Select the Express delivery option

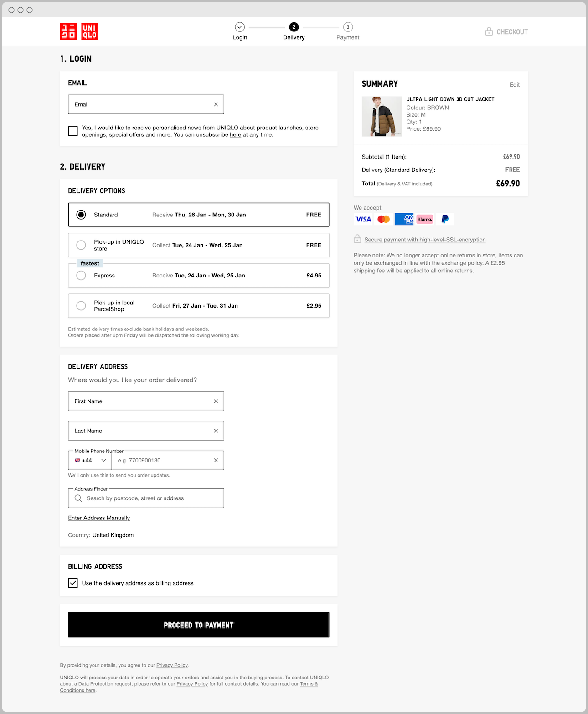point(81,275)
